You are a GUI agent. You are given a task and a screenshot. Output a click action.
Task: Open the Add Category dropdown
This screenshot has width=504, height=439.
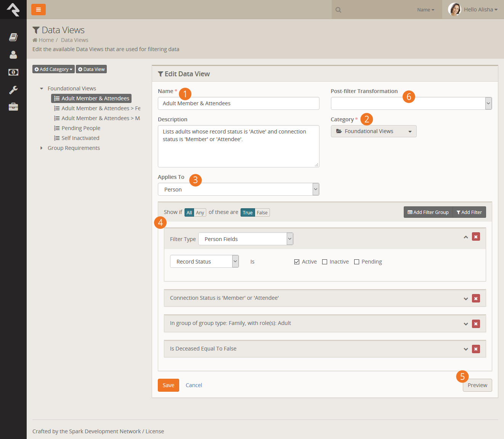point(53,69)
